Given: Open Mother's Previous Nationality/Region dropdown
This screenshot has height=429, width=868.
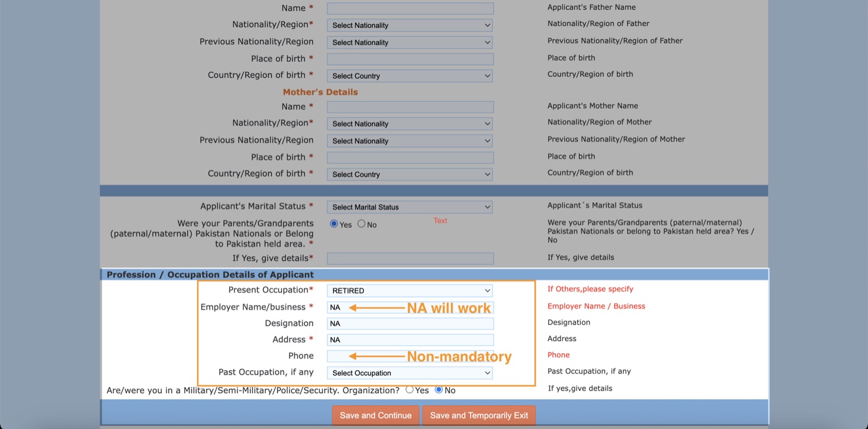Looking at the screenshot, I should point(410,141).
